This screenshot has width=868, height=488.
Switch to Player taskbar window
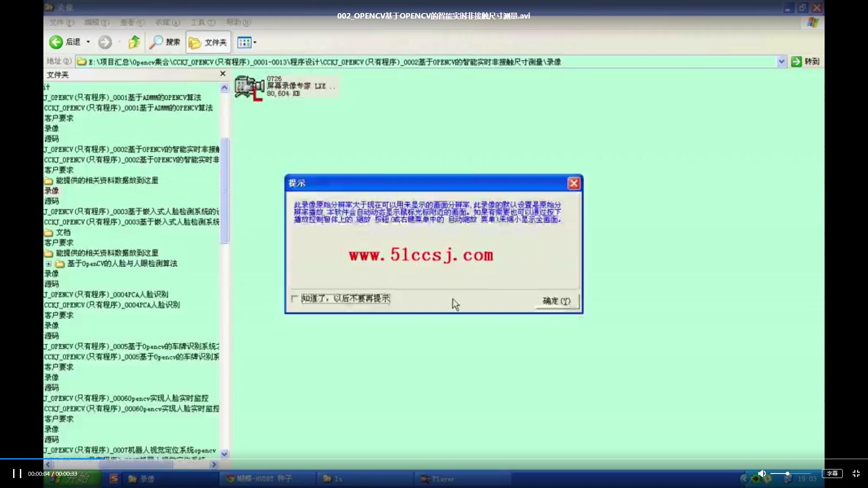click(462, 479)
